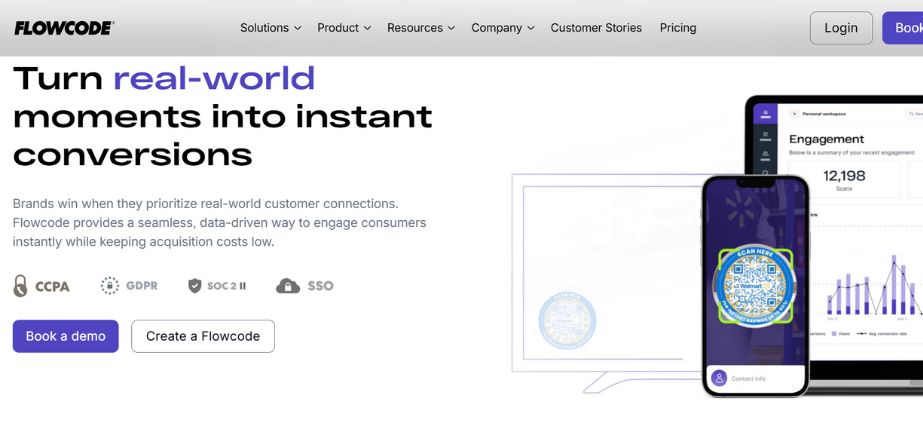Click the Walmart QR code on phone
This screenshot has width=923, height=435.
click(755, 285)
